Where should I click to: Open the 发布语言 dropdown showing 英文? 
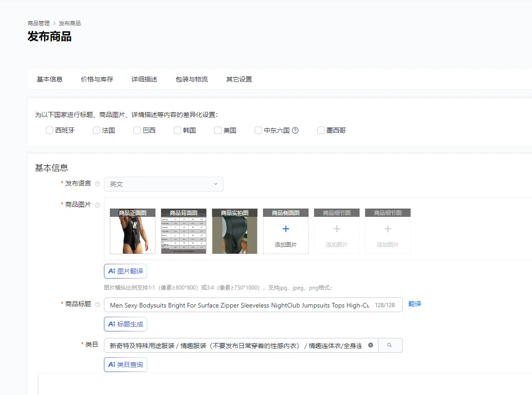(x=163, y=184)
